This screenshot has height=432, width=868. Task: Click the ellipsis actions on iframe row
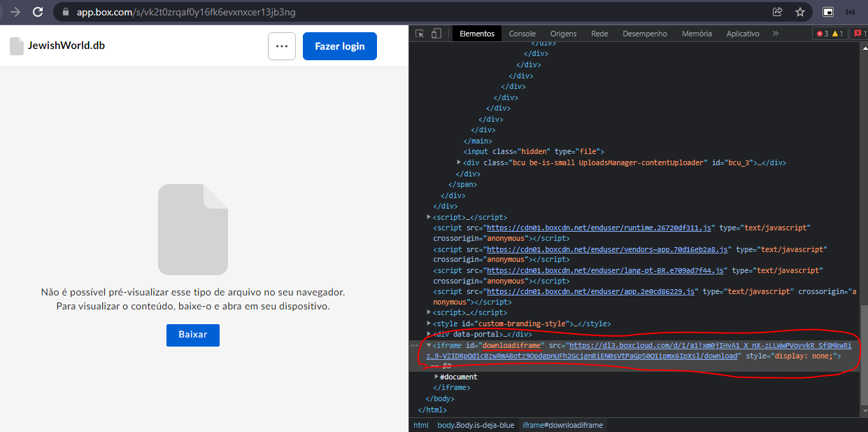pos(414,345)
